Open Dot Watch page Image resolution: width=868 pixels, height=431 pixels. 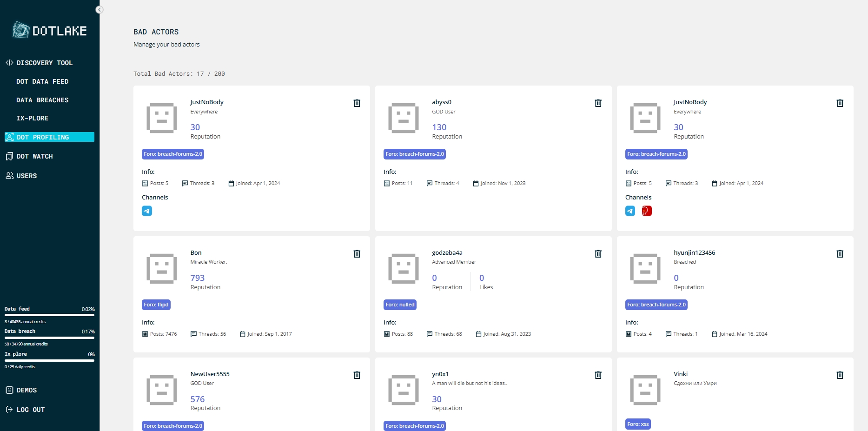click(34, 156)
